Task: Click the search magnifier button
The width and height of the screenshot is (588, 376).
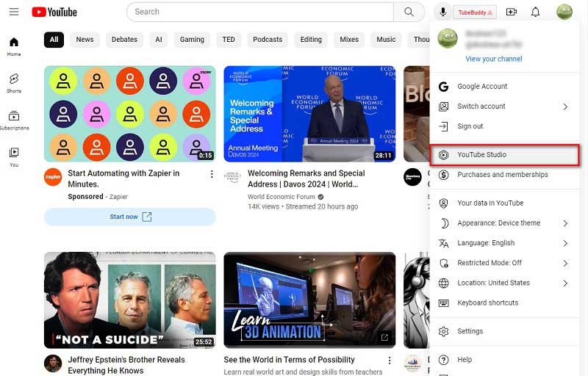Action: (x=409, y=12)
